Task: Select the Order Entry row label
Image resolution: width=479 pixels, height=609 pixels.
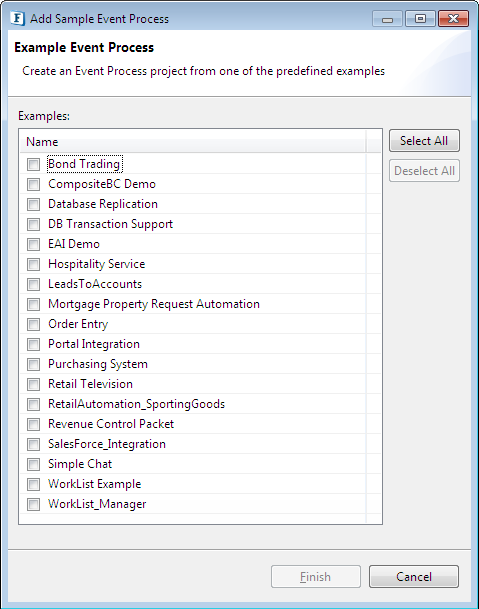Action: (78, 324)
